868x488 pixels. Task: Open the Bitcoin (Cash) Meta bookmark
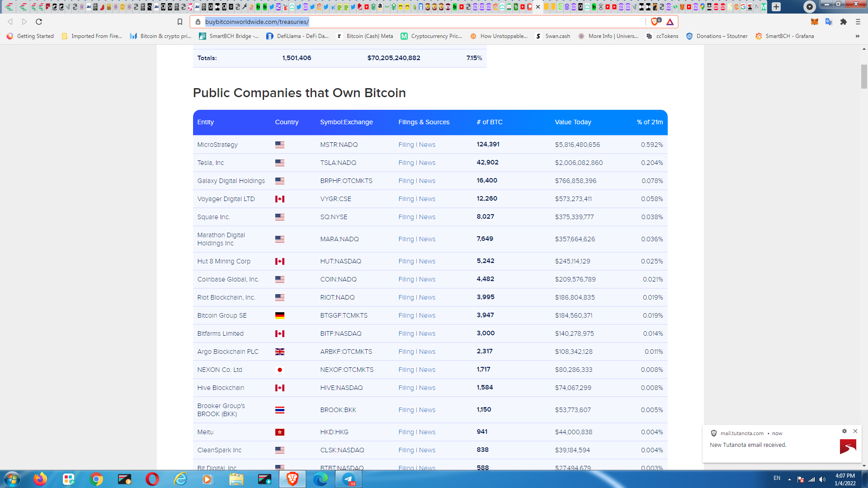[365, 36]
